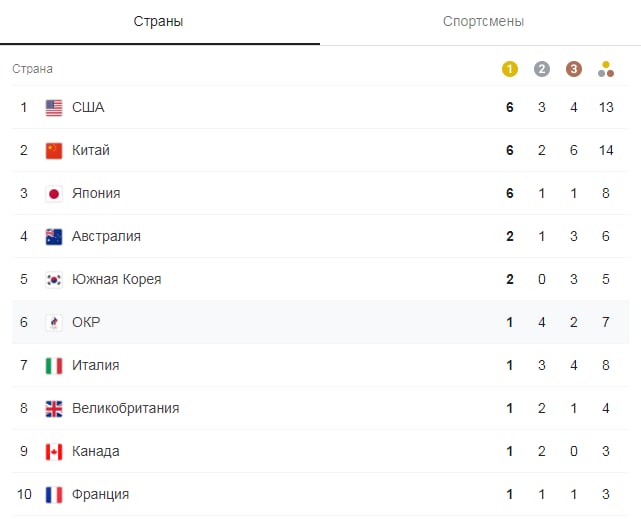
Task: Click the silver medal column icon
Action: pos(542,69)
